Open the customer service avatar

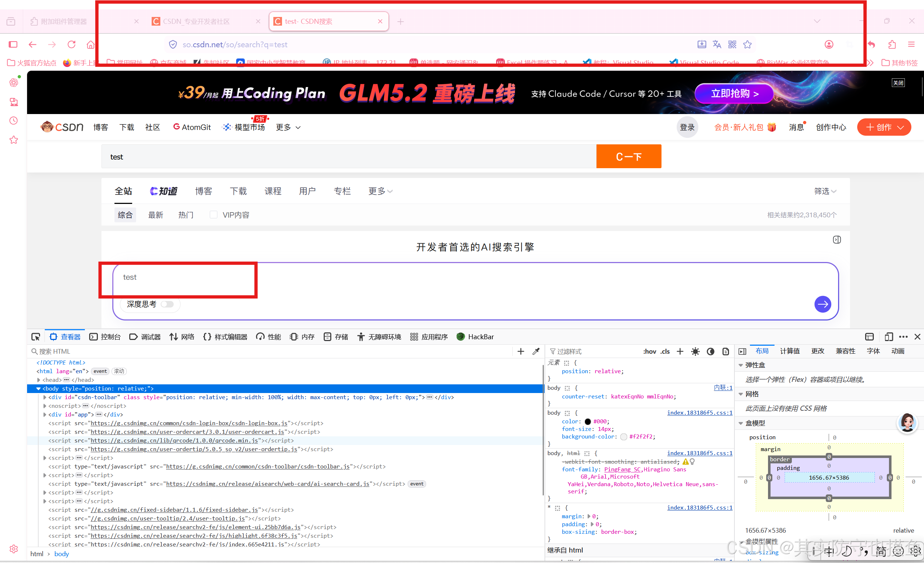tap(907, 423)
